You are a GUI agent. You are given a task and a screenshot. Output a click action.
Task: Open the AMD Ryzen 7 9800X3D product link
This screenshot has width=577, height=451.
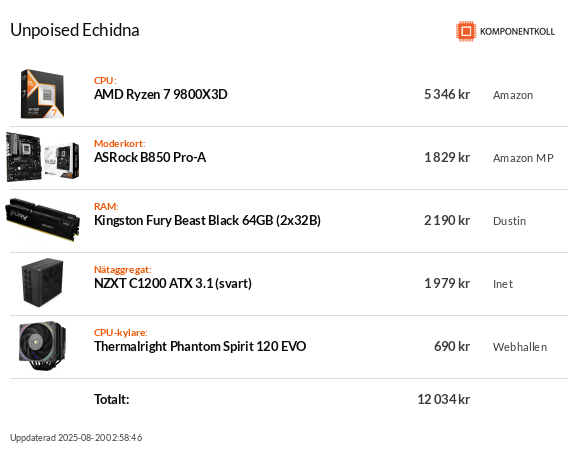point(160,95)
